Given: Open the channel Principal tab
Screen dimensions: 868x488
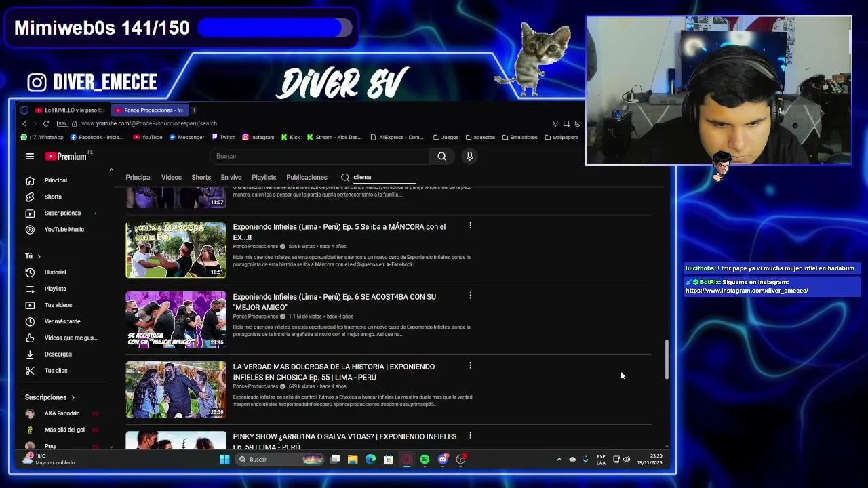Looking at the screenshot, I should [x=138, y=177].
